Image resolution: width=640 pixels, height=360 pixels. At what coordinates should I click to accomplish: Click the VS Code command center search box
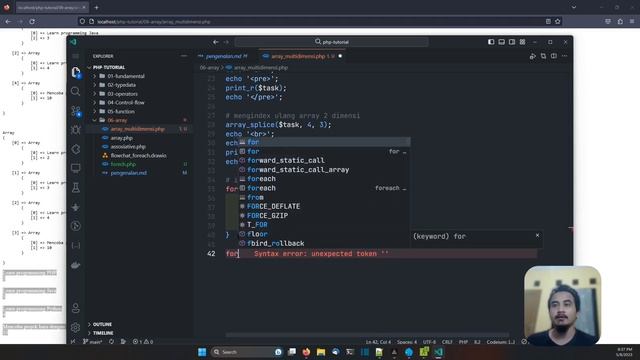[331, 42]
